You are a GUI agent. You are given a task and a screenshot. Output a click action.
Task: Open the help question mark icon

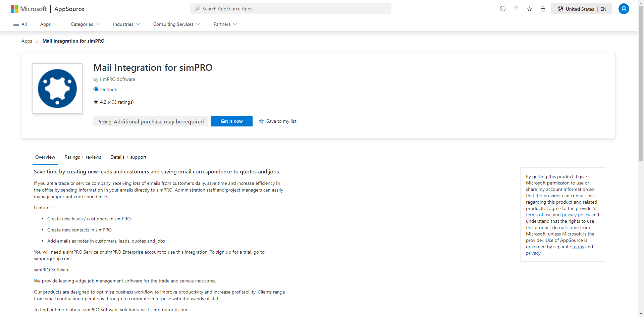click(x=516, y=9)
